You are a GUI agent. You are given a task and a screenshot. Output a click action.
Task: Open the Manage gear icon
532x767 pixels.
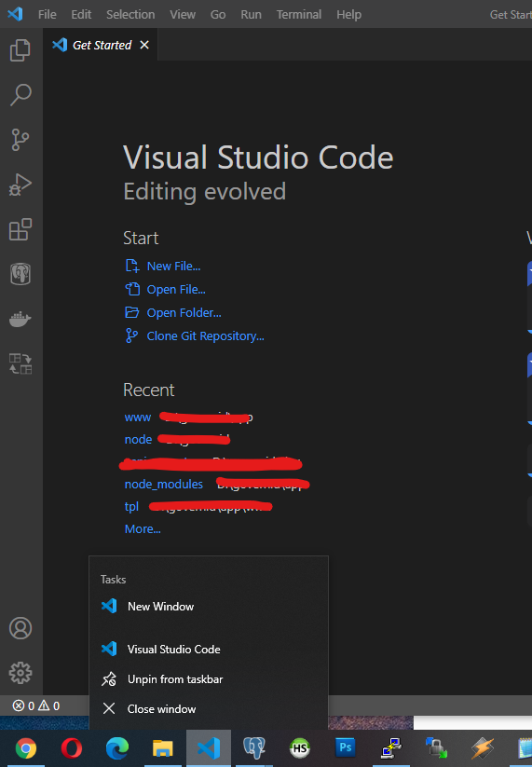pyautogui.click(x=20, y=673)
